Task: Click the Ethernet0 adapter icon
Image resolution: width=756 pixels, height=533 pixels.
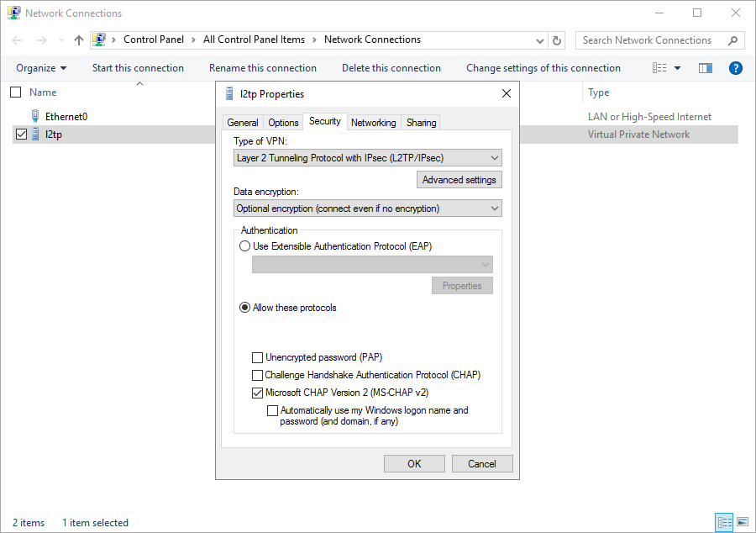Action: pyautogui.click(x=35, y=116)
